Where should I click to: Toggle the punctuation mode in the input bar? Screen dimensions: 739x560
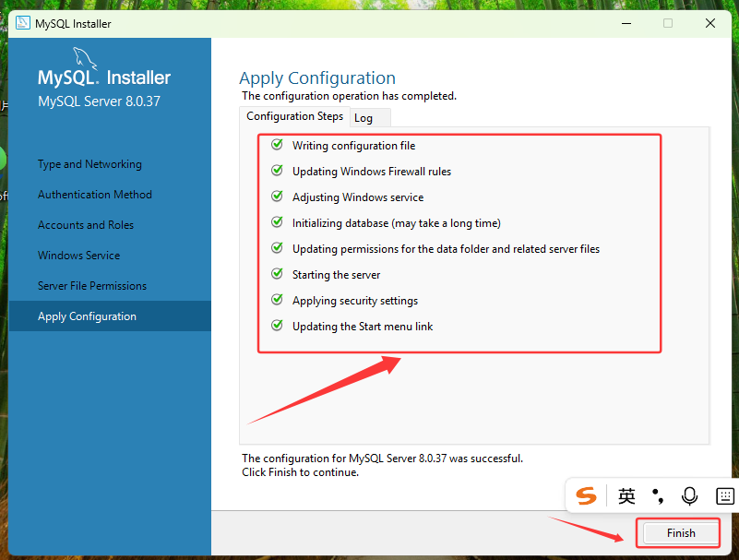click(x=657, y=495)
